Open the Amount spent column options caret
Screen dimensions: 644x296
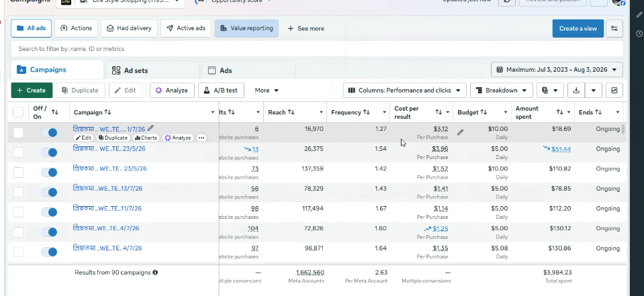pos(569,112)
